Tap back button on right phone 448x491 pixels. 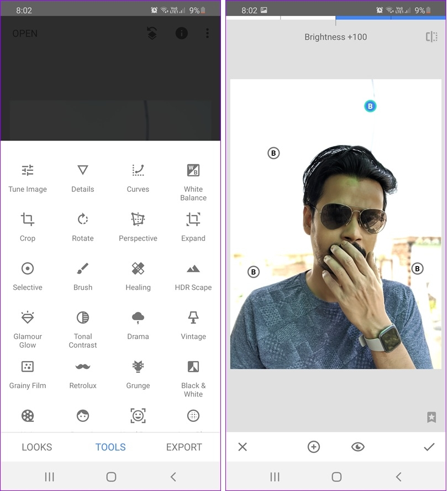click(399, 477)
